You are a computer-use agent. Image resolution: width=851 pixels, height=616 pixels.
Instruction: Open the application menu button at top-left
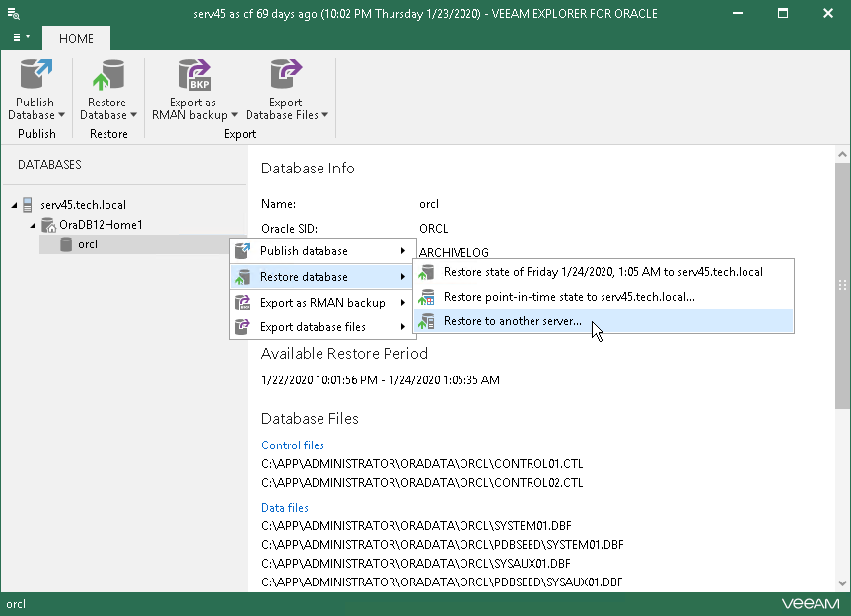[20, 37]
